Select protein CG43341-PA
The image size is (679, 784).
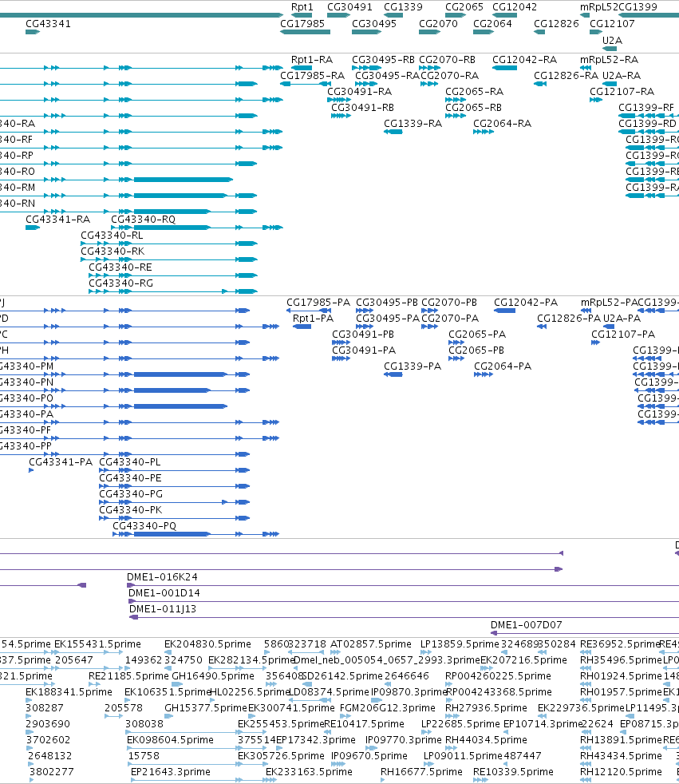click(61, 462)
